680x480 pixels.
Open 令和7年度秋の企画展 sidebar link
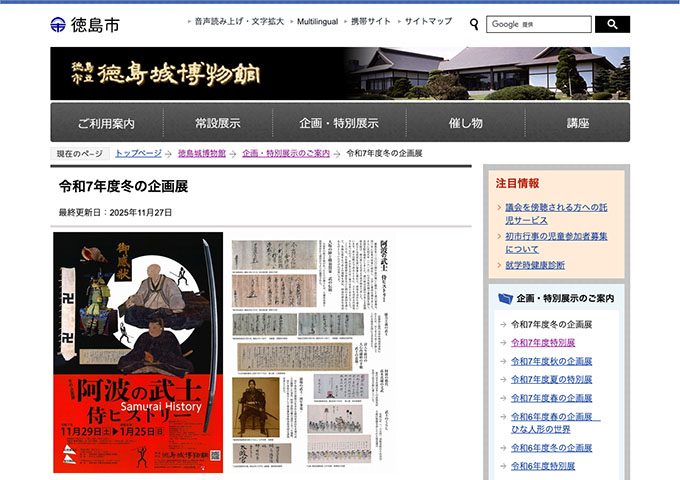(551, 361)
